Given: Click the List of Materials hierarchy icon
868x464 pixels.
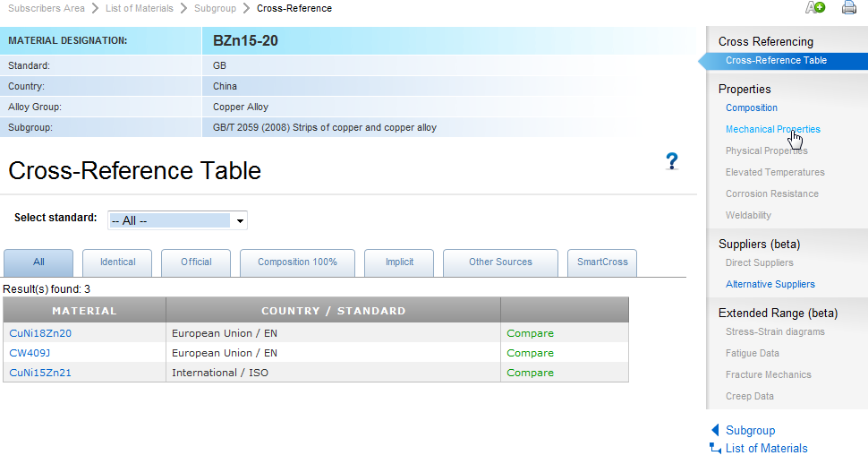Looking at the screenshot, I should click(715, 448).
